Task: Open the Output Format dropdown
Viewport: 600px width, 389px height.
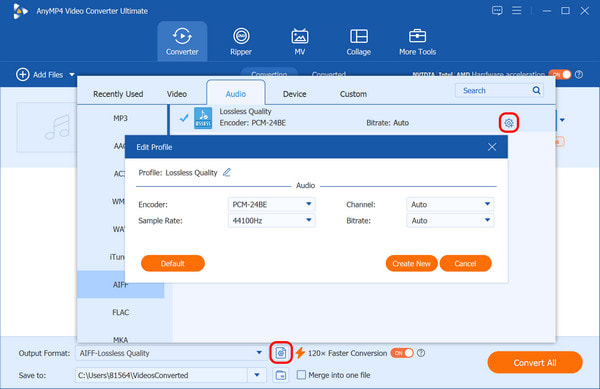Action: pyautogui.click(x=259, y=353)
